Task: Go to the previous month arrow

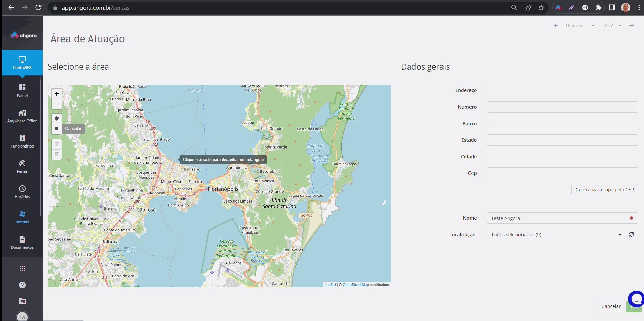Action: coord(556,26)
